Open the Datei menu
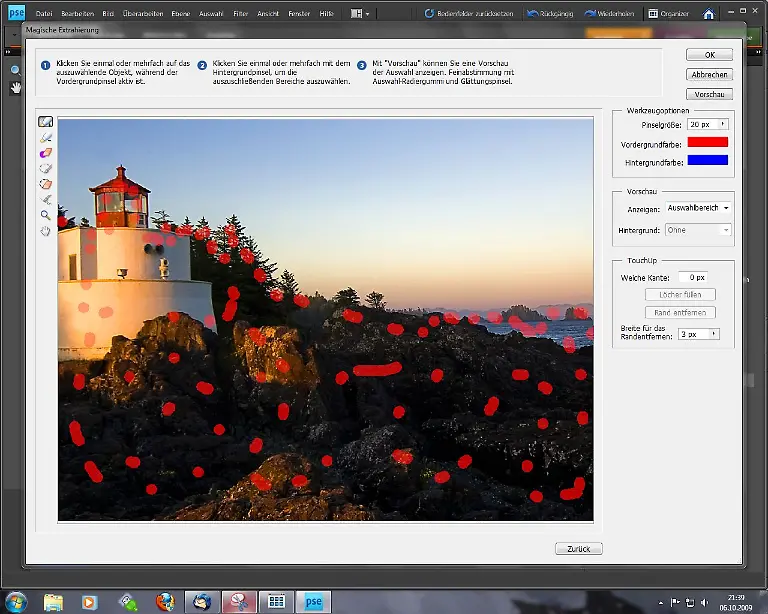Viewport: 768px width, 614px height. coord(44,14)
